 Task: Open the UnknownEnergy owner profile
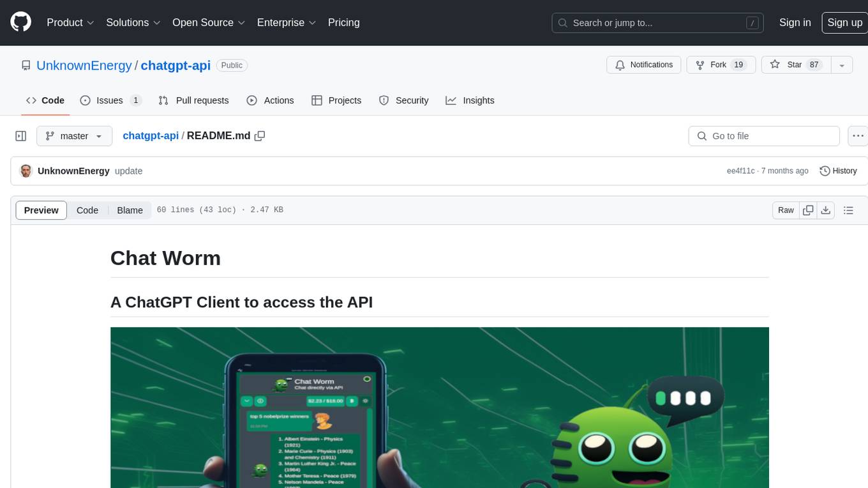(x=84, y=65)
